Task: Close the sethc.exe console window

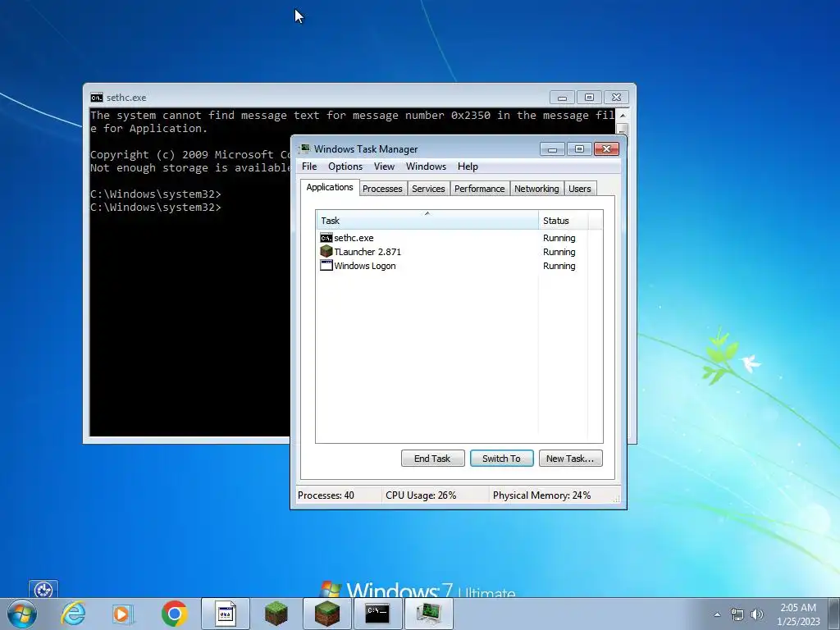Action: point(616,98)
